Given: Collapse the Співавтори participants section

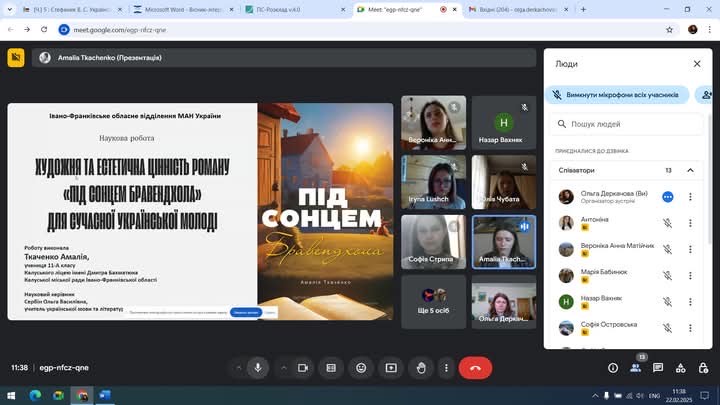Looking at the screenshot, I should click(x=690, y=170).
